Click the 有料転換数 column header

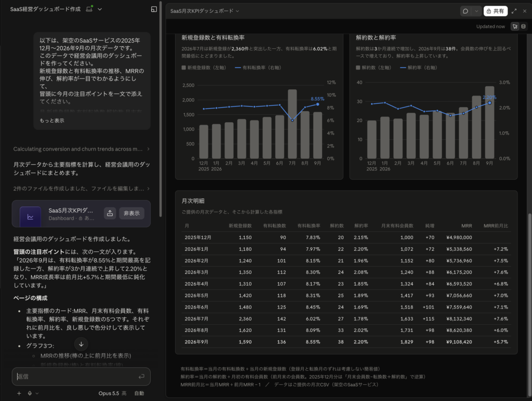click(274, 225)
